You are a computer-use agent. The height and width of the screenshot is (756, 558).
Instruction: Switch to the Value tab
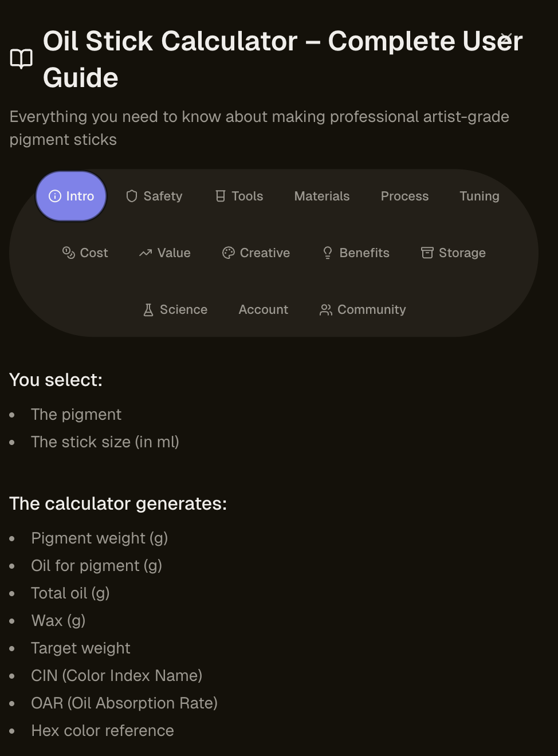[164, 253]
